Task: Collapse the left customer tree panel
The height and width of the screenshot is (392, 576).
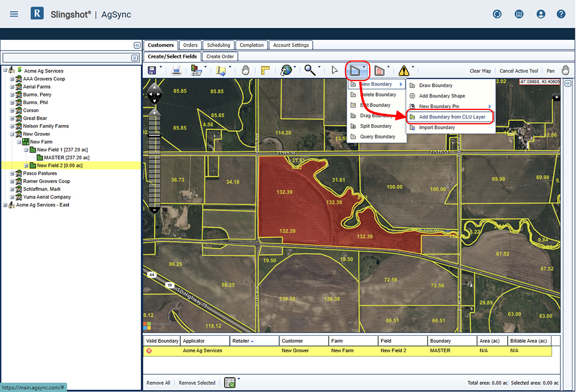Action: (137, 45)
